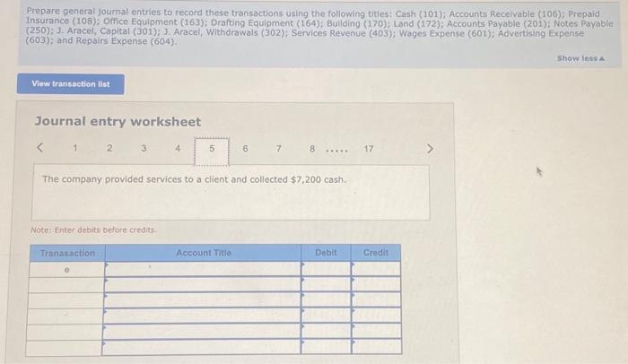Image resolution: width=628 pixels, height=364 pixels.
Task: Click the Account Title column header
Action: 204,253
